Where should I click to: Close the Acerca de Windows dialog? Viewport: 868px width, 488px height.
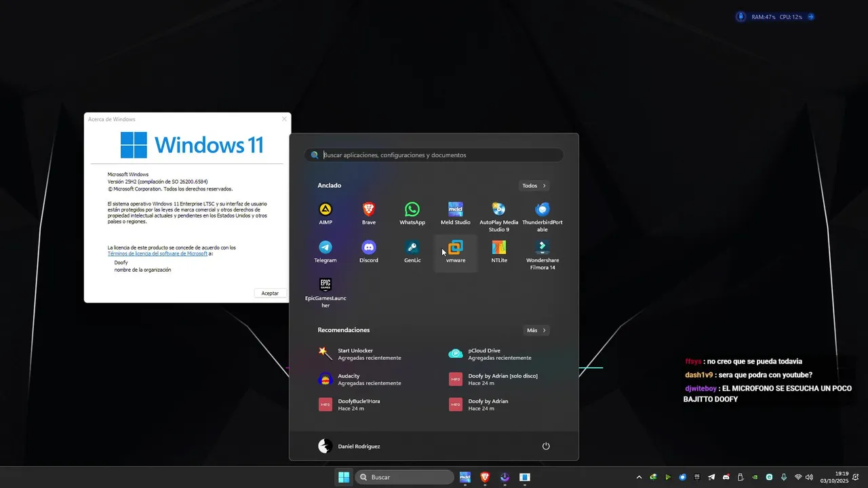pos(284,119)
